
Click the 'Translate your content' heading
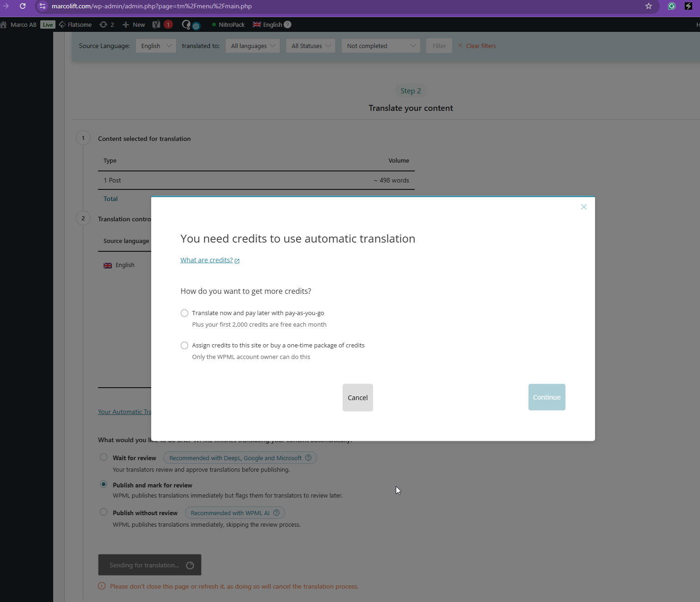(x=411, y=108)
